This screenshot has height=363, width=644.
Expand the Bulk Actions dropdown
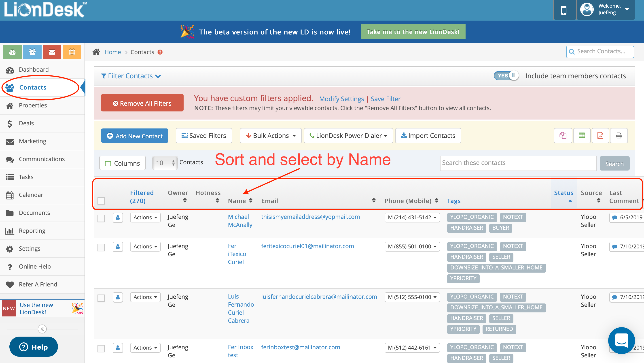(x=271, y=136)
